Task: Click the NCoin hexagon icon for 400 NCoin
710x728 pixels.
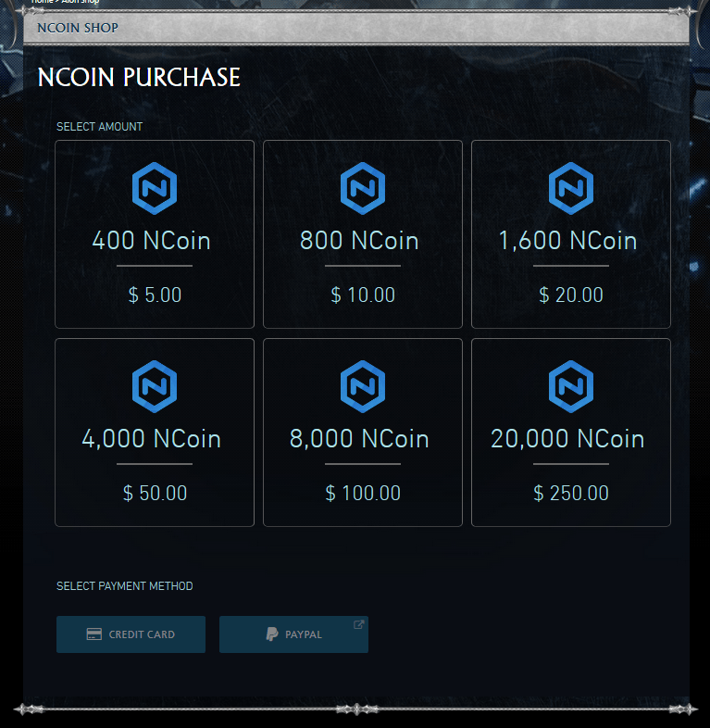Action: tap(155, 189)
